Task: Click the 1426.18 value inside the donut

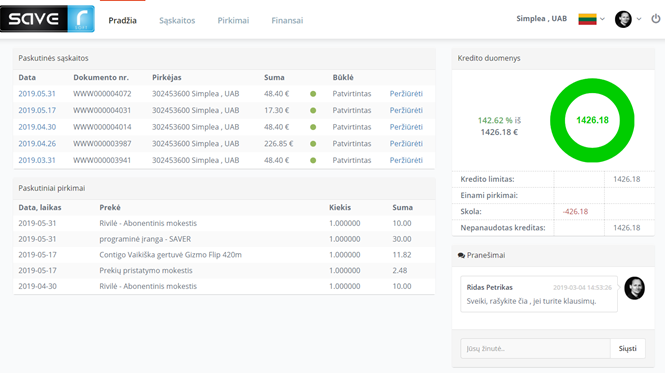Action: click(592, 120)
